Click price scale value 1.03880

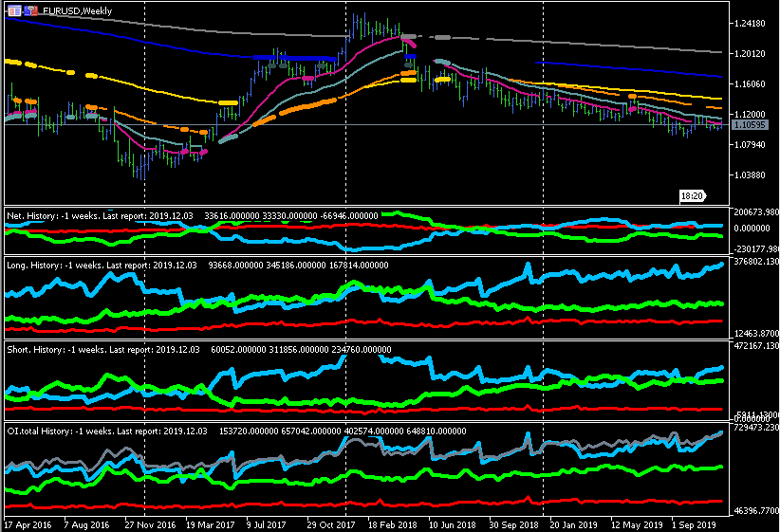[750, 174]
